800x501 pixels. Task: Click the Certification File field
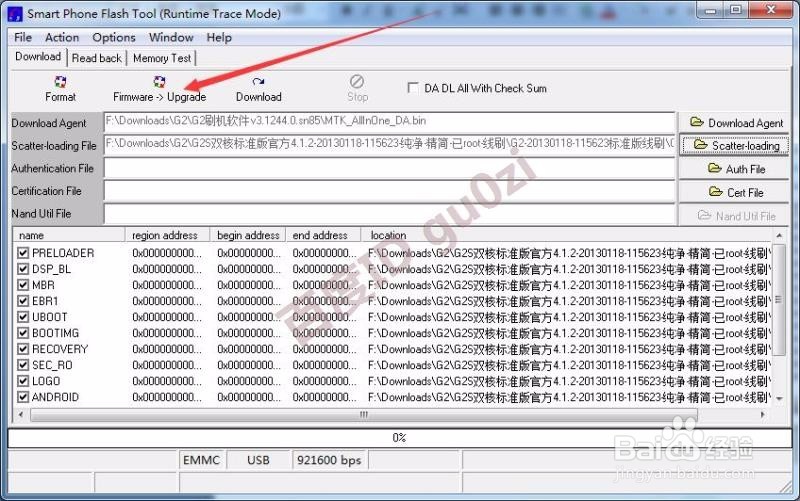pos(389,191)
